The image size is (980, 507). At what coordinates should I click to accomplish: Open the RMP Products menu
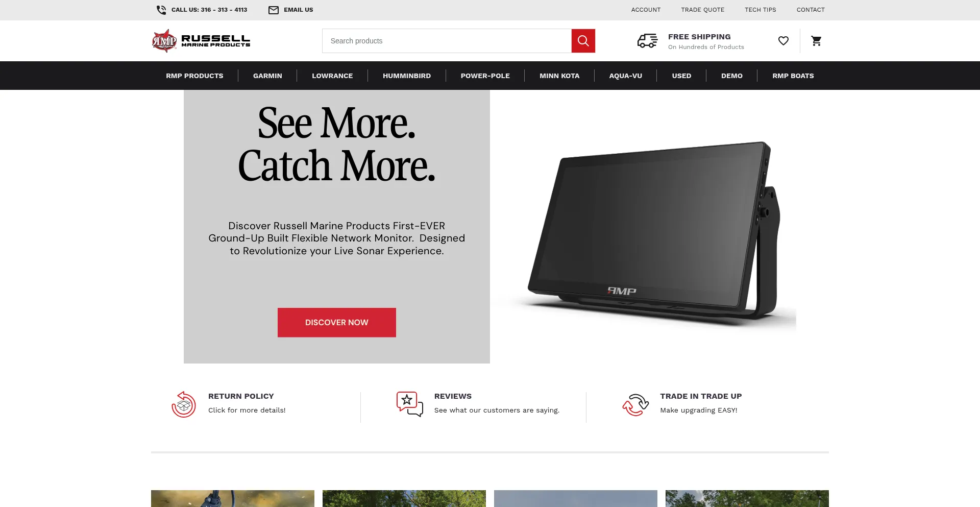[194, 76]
